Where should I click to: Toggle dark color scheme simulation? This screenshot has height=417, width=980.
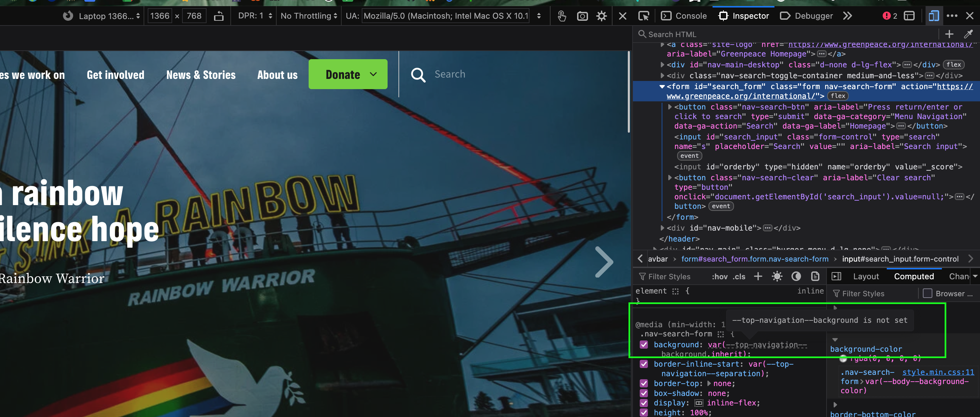point(796,276)
